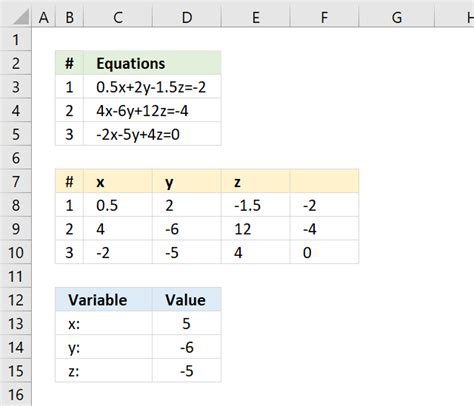The width and height of the screenshot is (474, 406).
Task: Click coefficient cell containing -1.5
Action: point(256,205)
